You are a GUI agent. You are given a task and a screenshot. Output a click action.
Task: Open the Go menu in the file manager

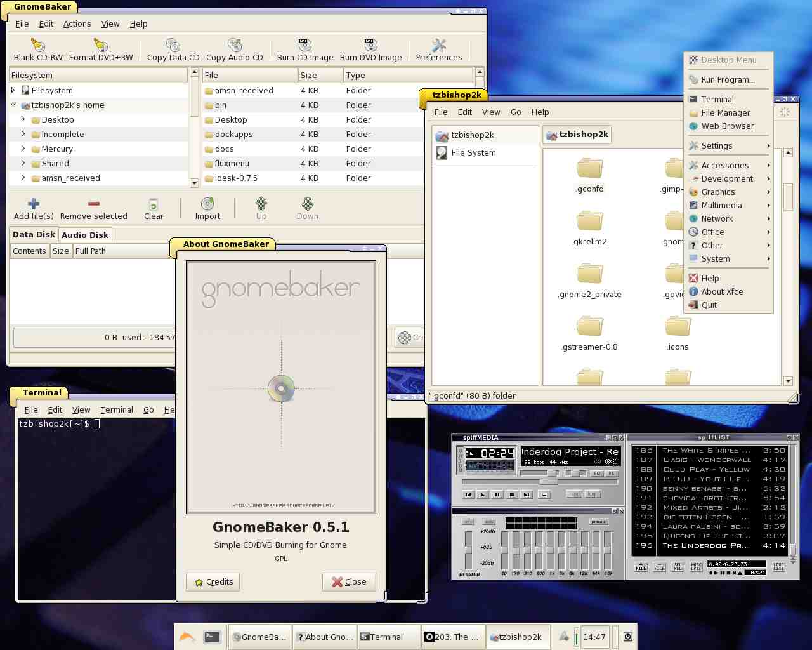coord(516,112)
